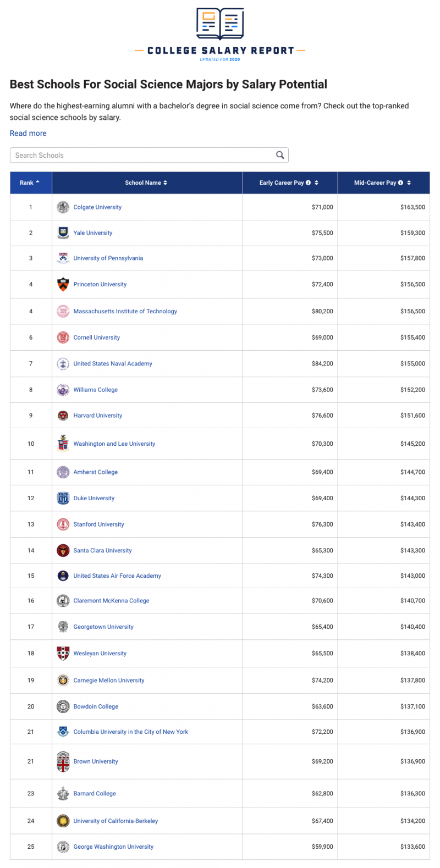Click the search magnifier icon
The width and height of the screenshot is (440, 868).
point(280,155)
